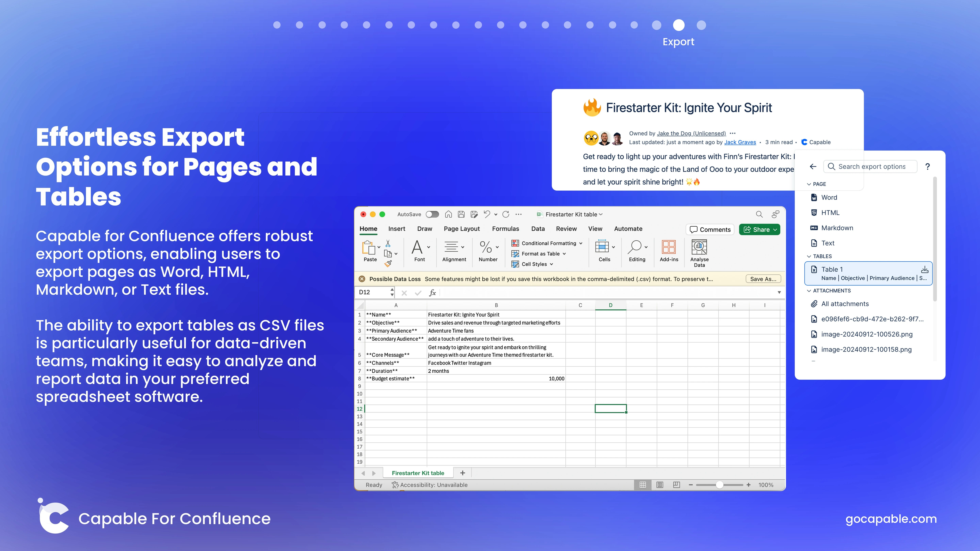Click the Analyse Data icon

[x=699, y=247]
